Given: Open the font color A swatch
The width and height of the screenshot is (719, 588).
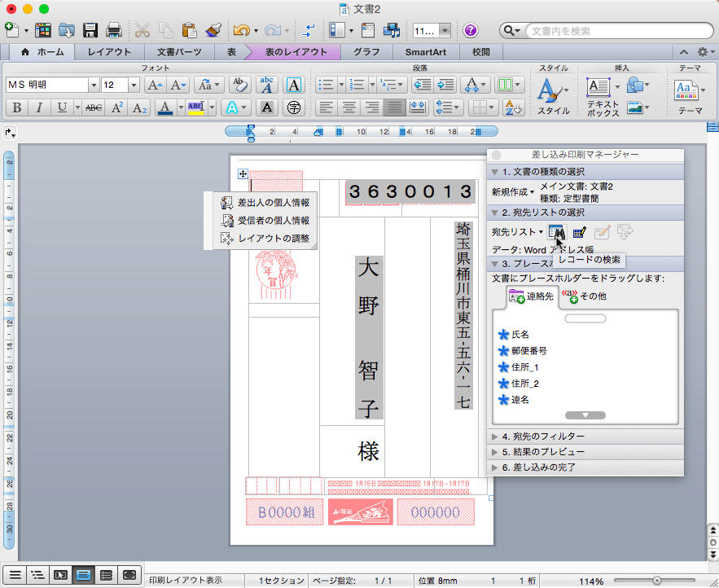Looking at the screenshot, I should click(165, 108).
